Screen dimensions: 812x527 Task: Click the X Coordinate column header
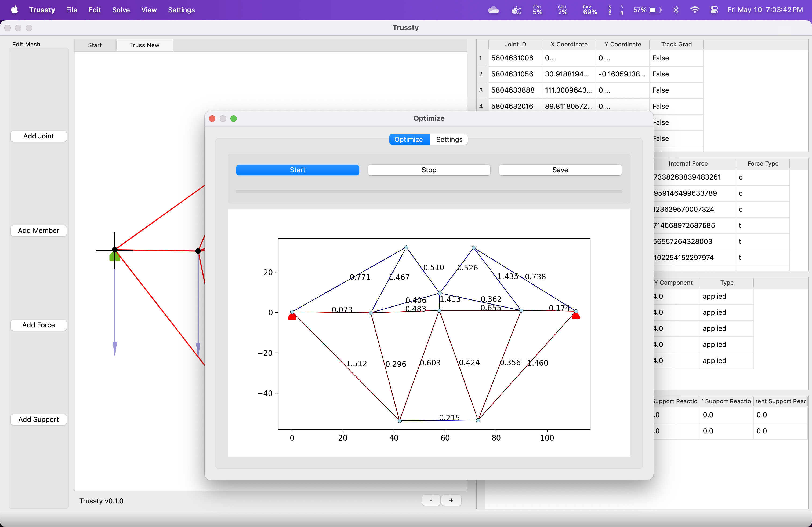click(569, 44)
